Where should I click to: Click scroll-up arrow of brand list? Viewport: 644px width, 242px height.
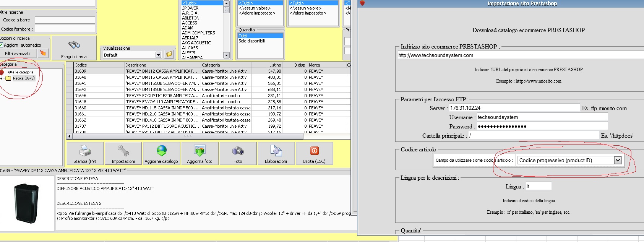pyautogui.click(x=226, y=3)
